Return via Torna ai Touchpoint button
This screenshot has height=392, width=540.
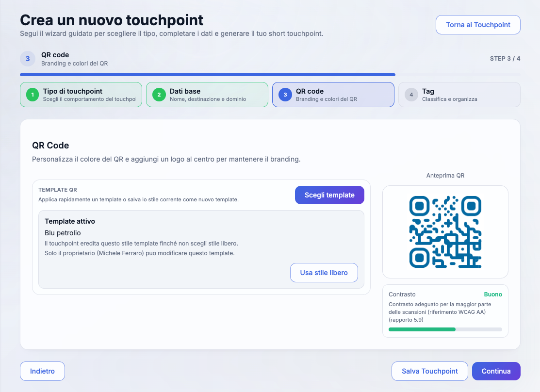click(478, 25)
